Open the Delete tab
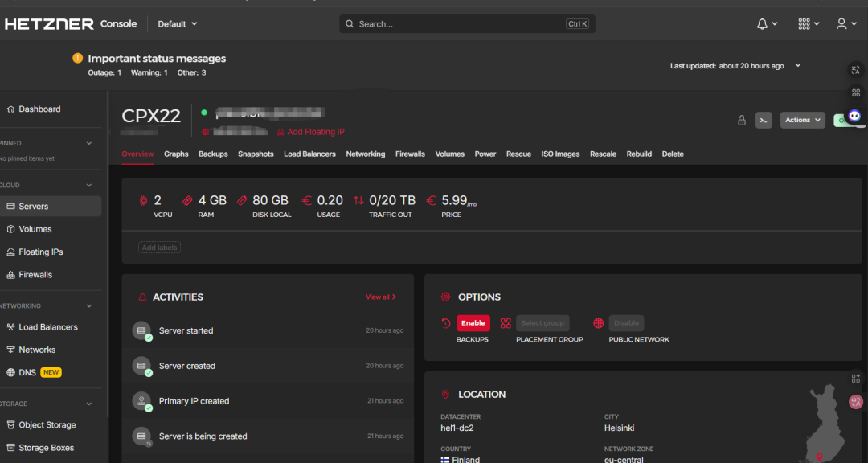This screenshot has width=868, height=463. point(673,154)
